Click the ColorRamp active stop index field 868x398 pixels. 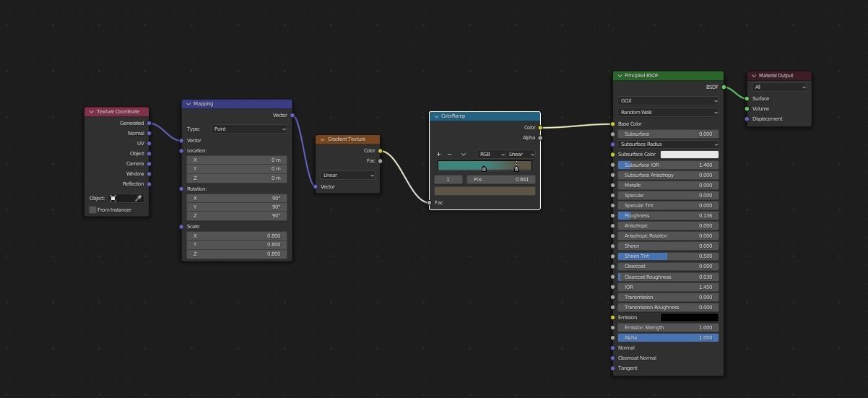(448, 179)
